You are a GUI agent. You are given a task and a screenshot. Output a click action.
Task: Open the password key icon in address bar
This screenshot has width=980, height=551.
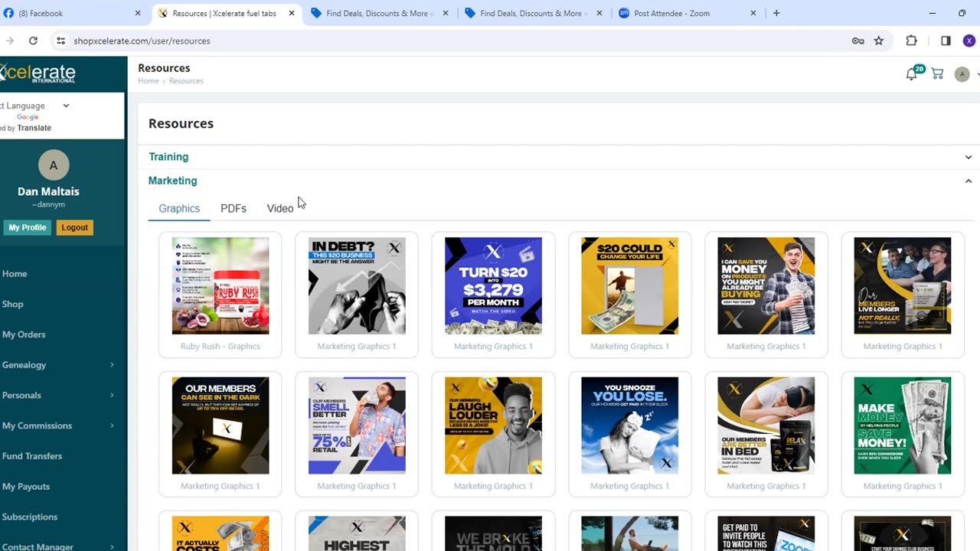[x=858, y=41]
